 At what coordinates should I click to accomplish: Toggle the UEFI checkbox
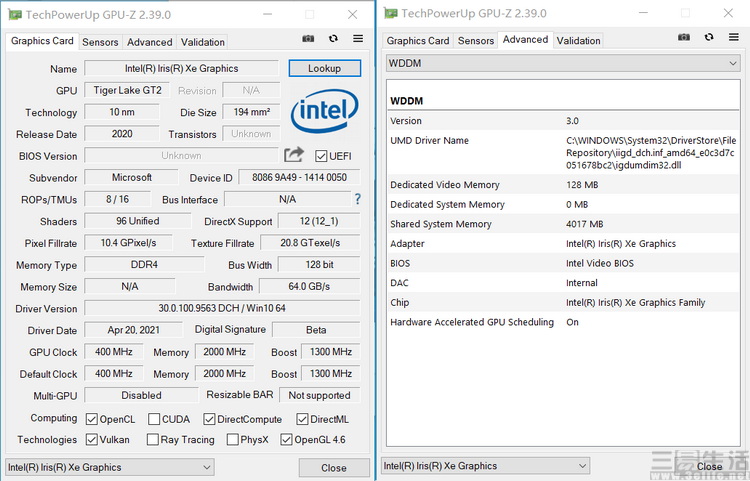[321, 156]
